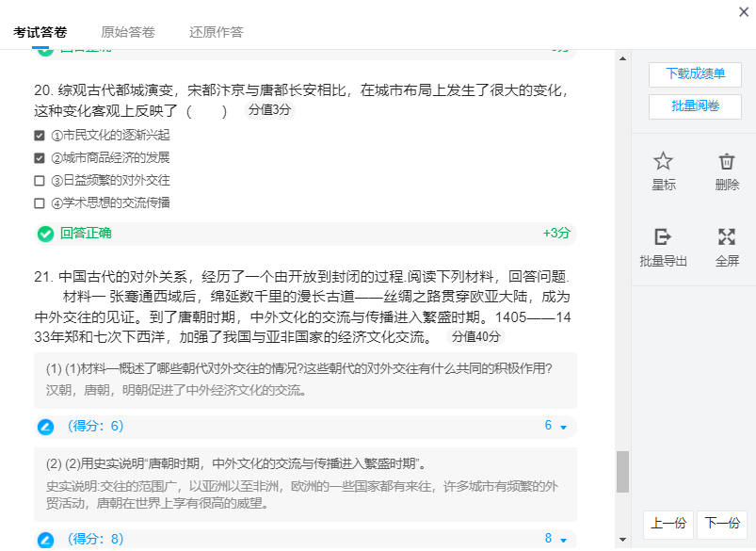756x551 pixels.
Task: Expand the score dropdown showing 8
Action: coord(561,537)
